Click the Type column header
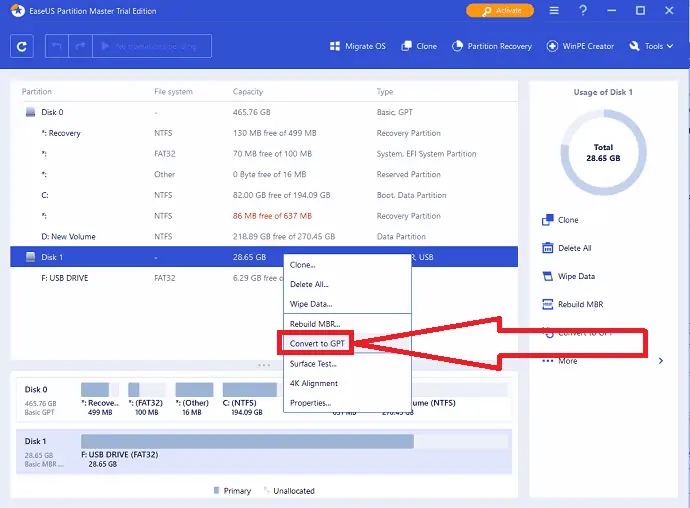Viewport: 690px width, 508px height. (x=385, y=92)
